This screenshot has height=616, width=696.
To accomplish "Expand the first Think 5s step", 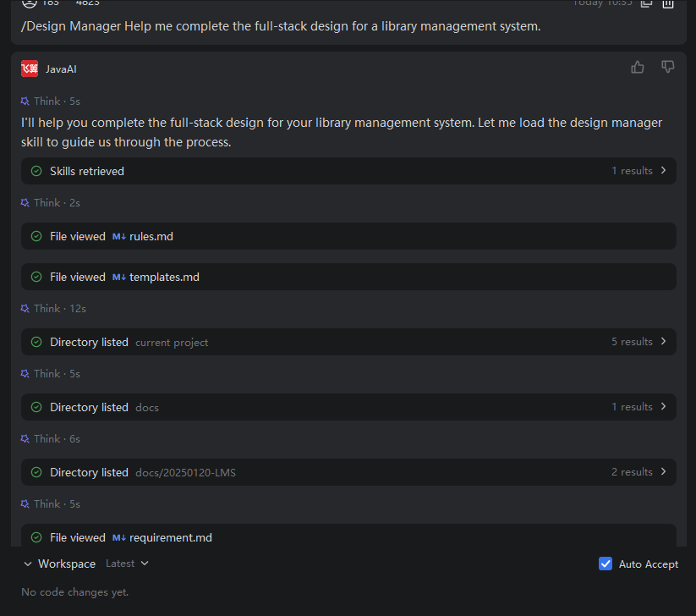I will [x=50, y=102].
